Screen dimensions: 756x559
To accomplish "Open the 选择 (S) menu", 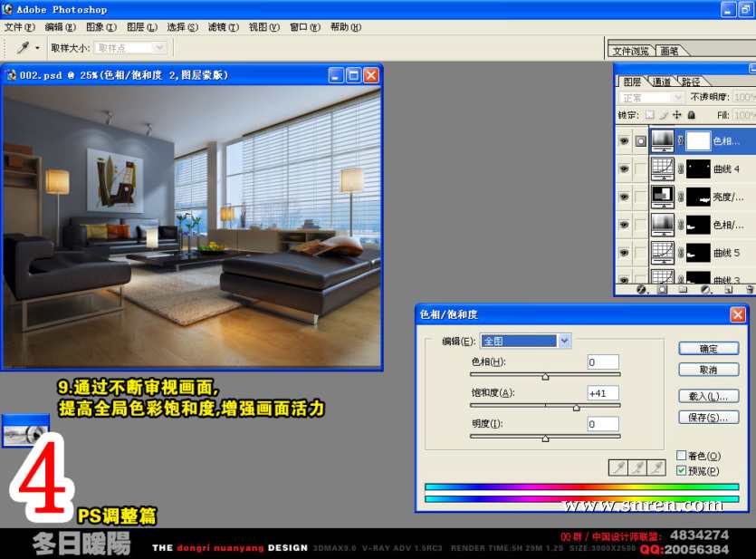I will click(x=183, y=27).
